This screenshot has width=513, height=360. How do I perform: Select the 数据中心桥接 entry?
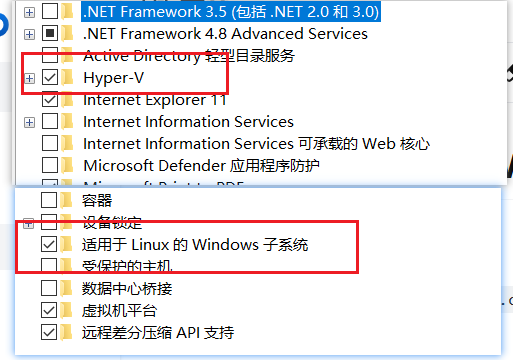[127, 288]
